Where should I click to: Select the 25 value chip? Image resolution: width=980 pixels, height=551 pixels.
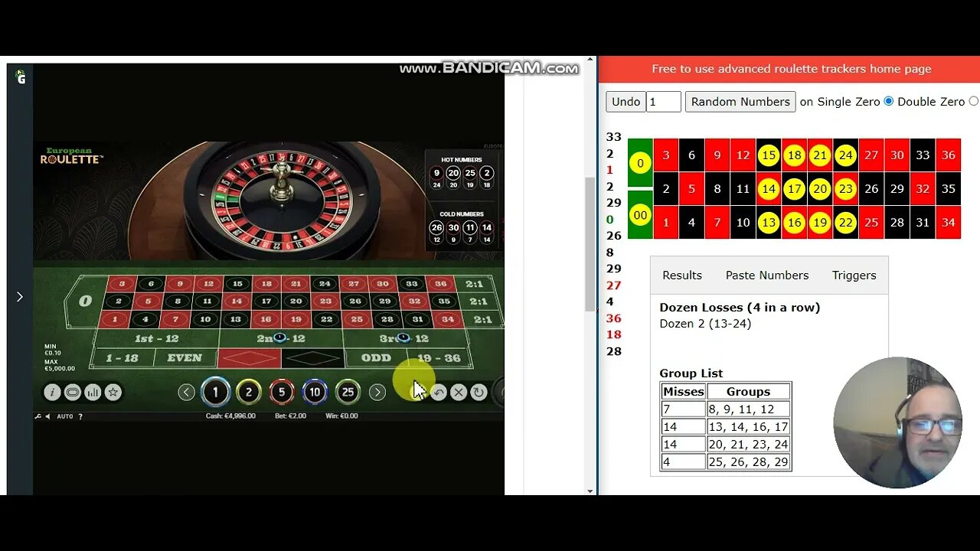pos(348,393)
